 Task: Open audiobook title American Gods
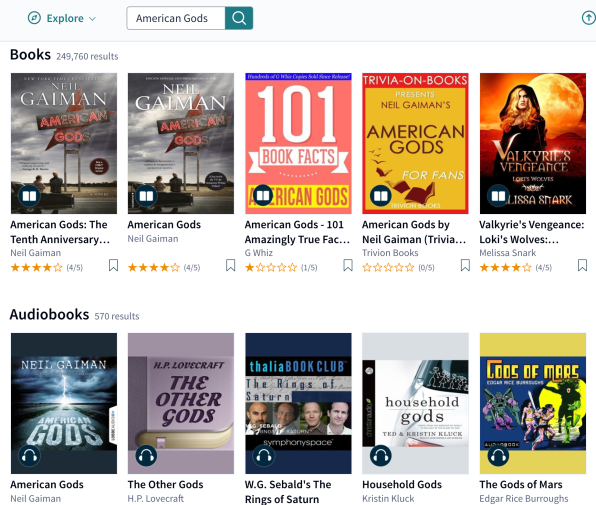pyautogui.click(x=47, y=484)
